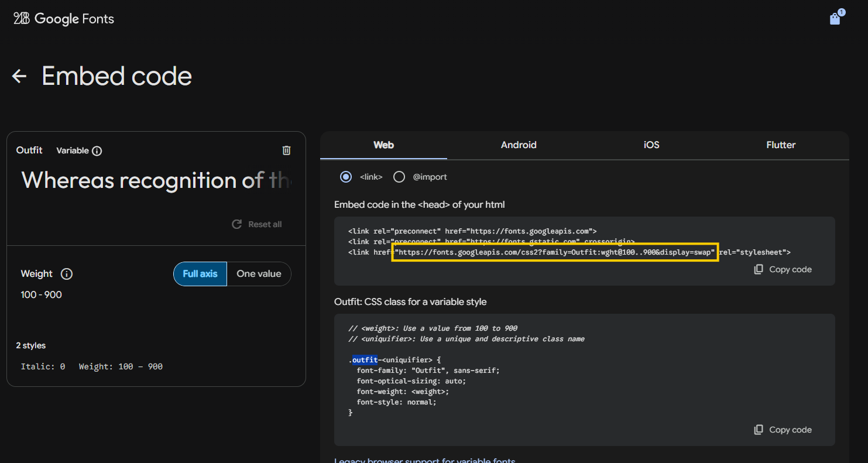Click the copy icon for the CSS class code
Image resolution: width=868 pixels, height=463 pixels.
point(759,430)
